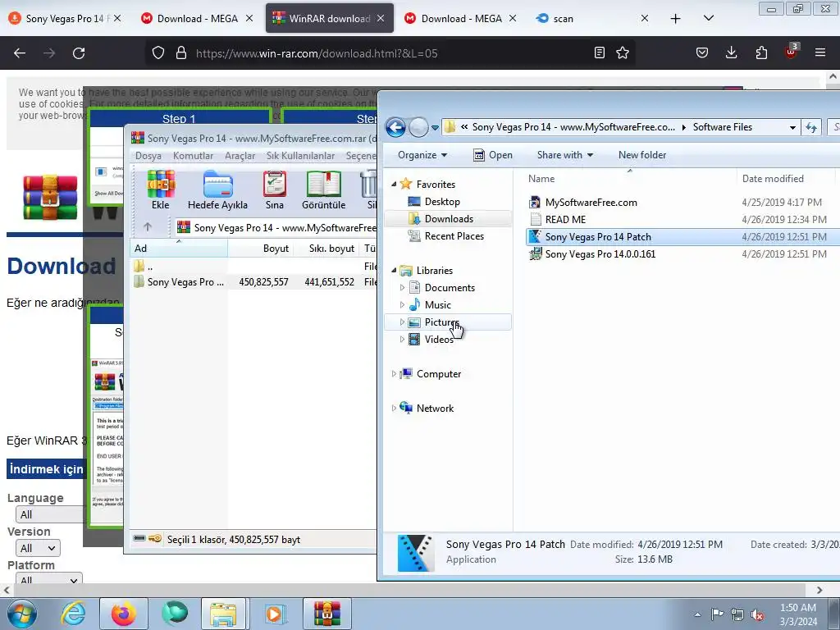
Task: Open the recent locations dropdown beside the Explorer nav arrows
Action: (435, 127)
